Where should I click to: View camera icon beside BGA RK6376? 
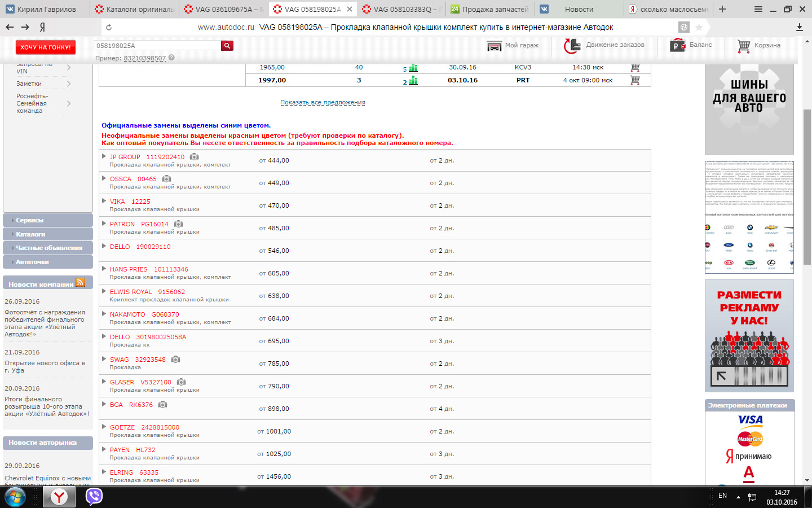click(162, 405)
